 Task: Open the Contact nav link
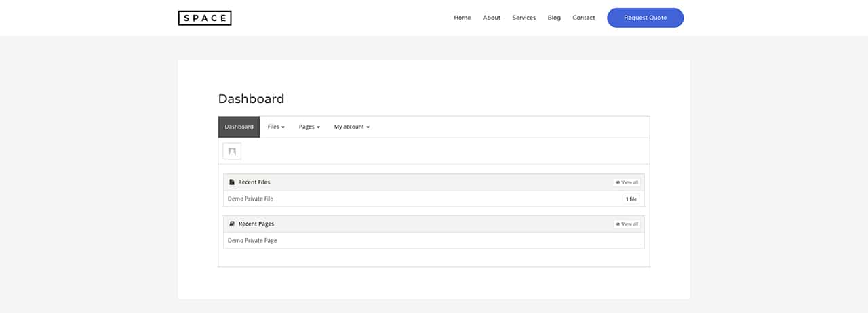coord(584,18)
